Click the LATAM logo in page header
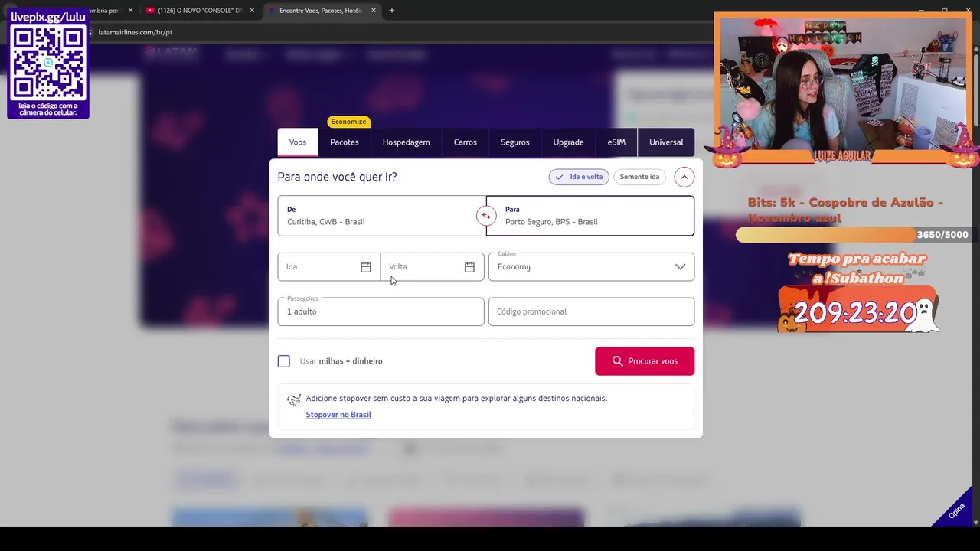980x551 pixels. pyautogui.click(x=172, y=54)
